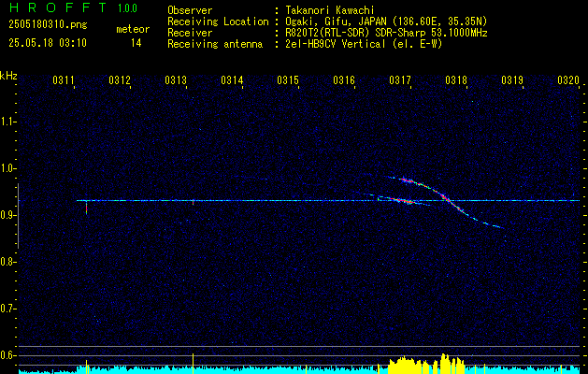Click the 0320 time axis marker
588x374 pixels.
point(568,79)
